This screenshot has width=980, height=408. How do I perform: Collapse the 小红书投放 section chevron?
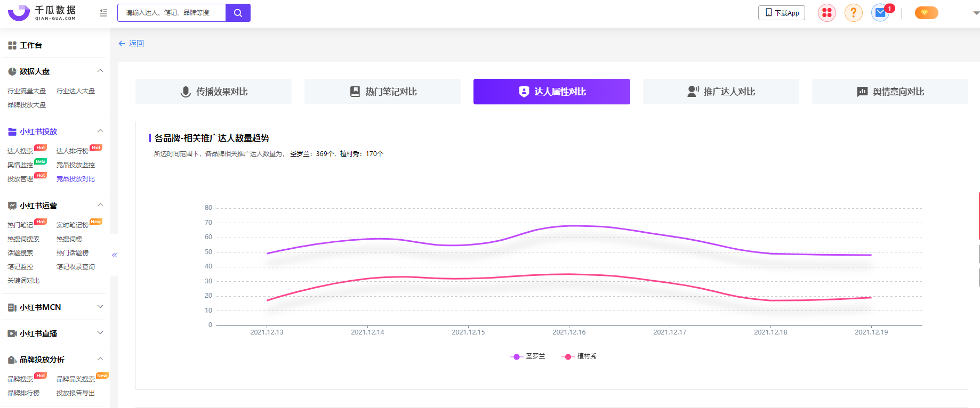[100, 132]
